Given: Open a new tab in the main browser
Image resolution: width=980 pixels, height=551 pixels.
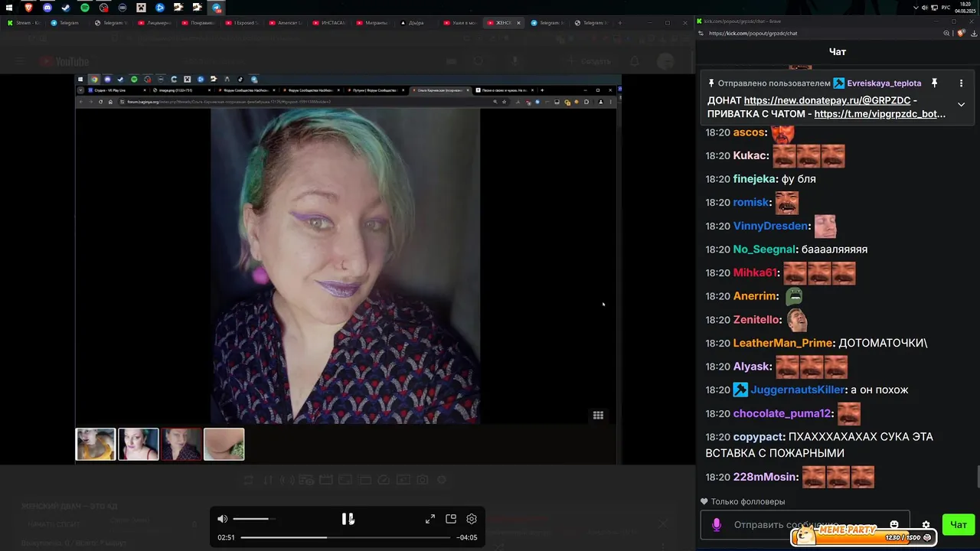Looking at the screenshot, I should click(620, 23).
